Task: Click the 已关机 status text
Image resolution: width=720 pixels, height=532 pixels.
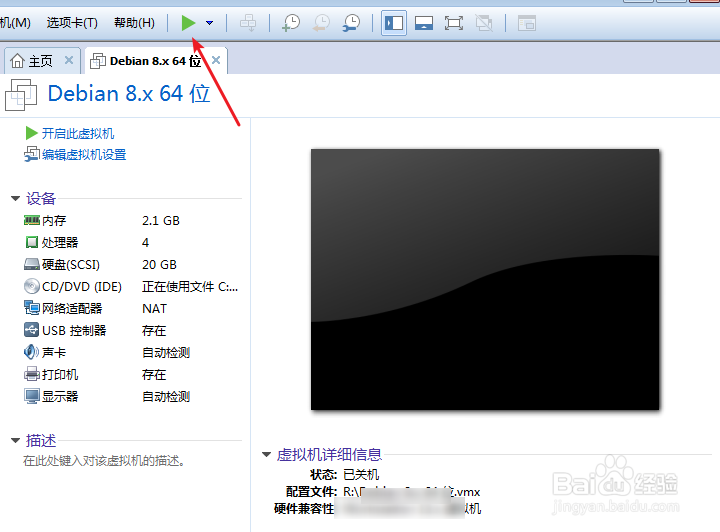Action: coord(361,475)
